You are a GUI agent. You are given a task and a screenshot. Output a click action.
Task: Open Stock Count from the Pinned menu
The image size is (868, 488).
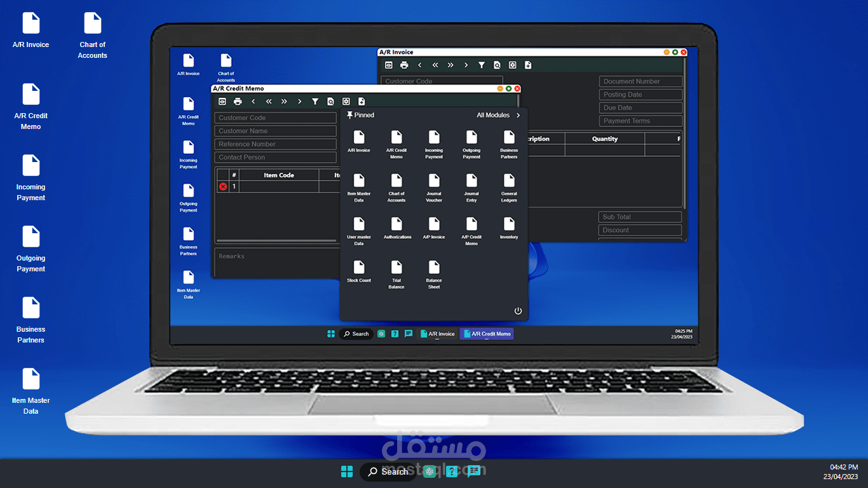359,271
